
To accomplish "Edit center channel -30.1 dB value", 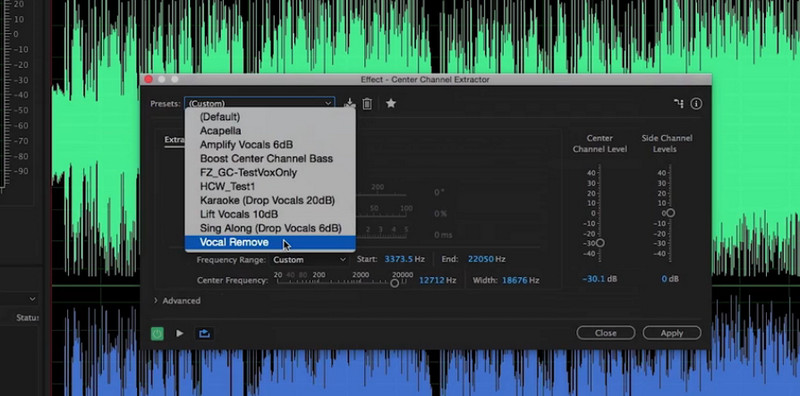I will coord(593,279).
